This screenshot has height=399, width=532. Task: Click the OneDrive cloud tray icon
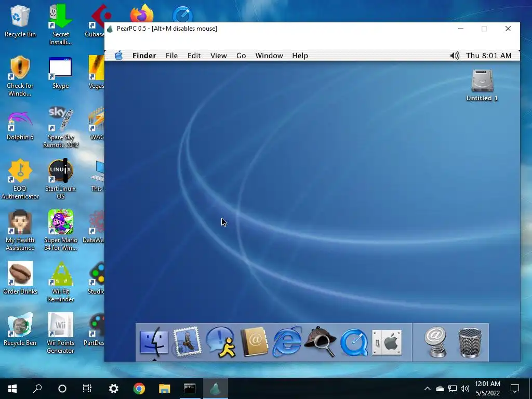(440, 389)
